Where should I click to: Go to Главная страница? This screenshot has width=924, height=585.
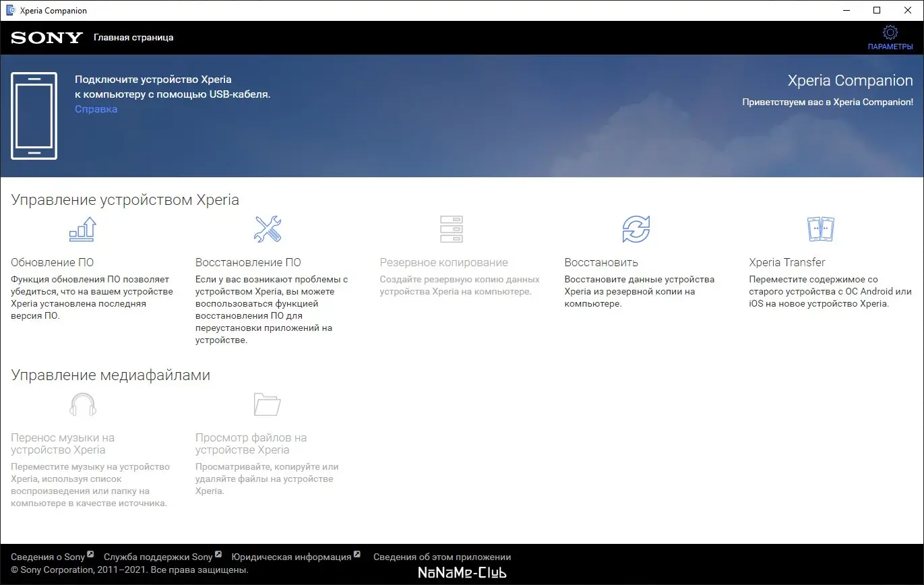coord(133,38)
